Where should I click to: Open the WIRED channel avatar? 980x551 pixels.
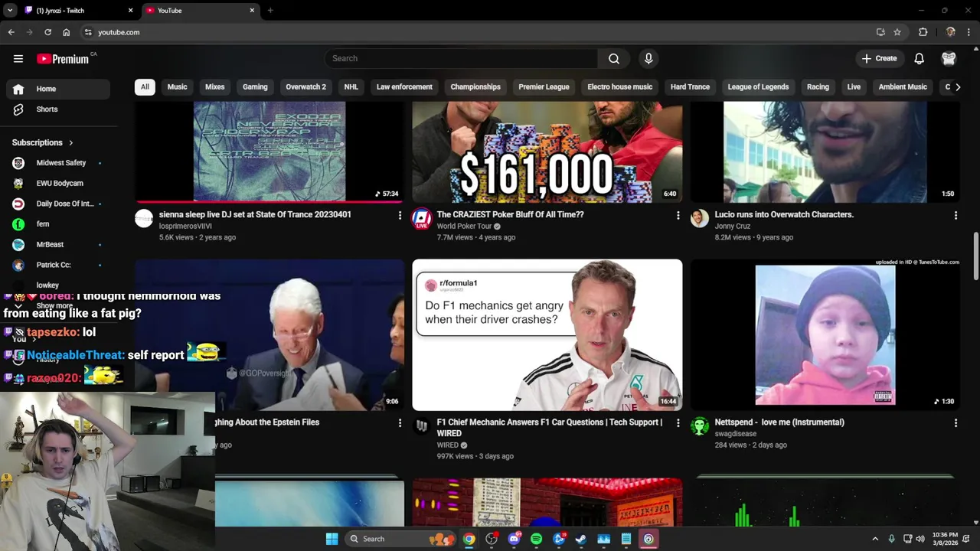pos(422,426)
